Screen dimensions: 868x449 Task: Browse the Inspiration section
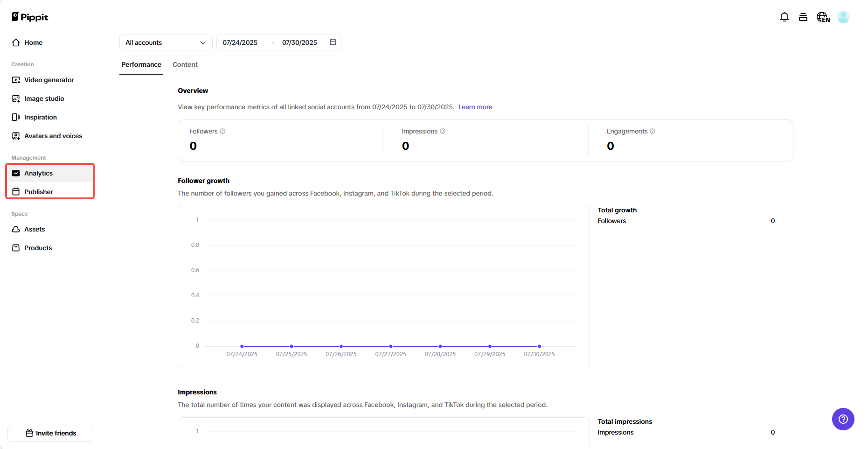point(41,117)
